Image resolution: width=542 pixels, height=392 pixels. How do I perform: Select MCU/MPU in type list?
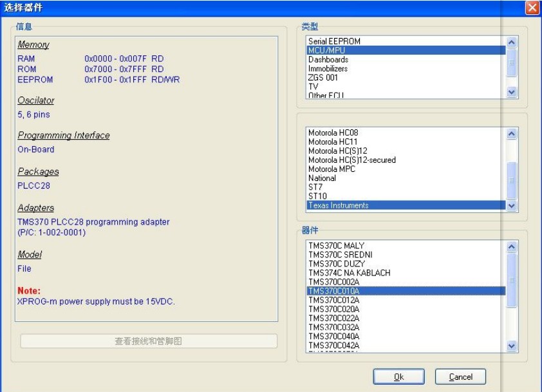coord(406,50)
